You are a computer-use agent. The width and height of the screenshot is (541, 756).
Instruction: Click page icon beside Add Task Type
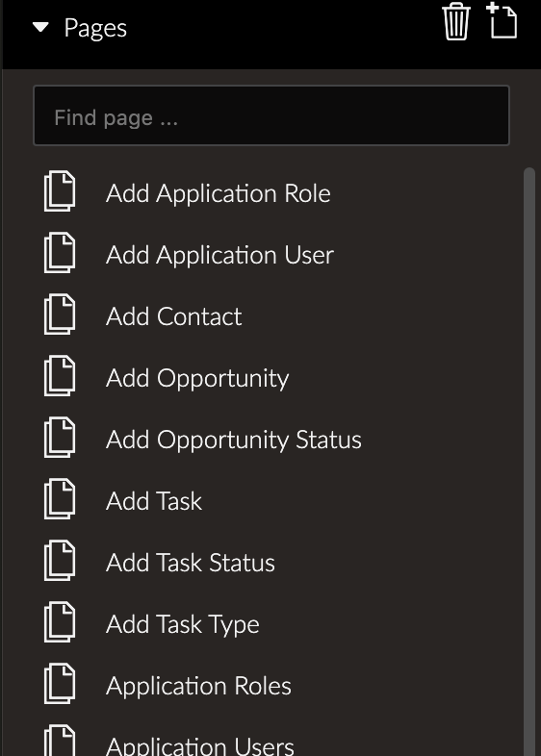[x=60, y=621]
